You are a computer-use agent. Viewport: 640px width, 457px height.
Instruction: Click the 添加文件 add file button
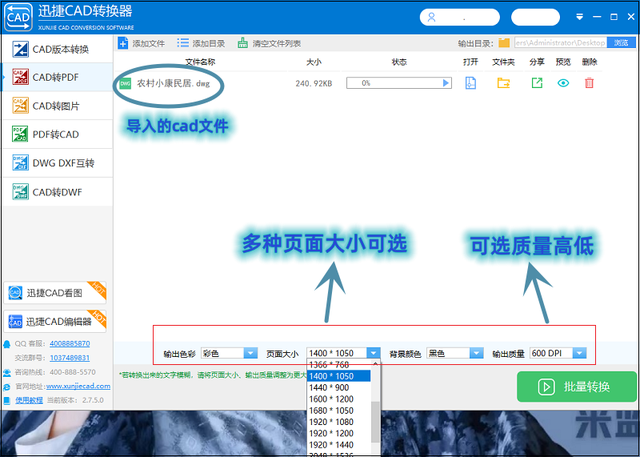coord(141,43)
